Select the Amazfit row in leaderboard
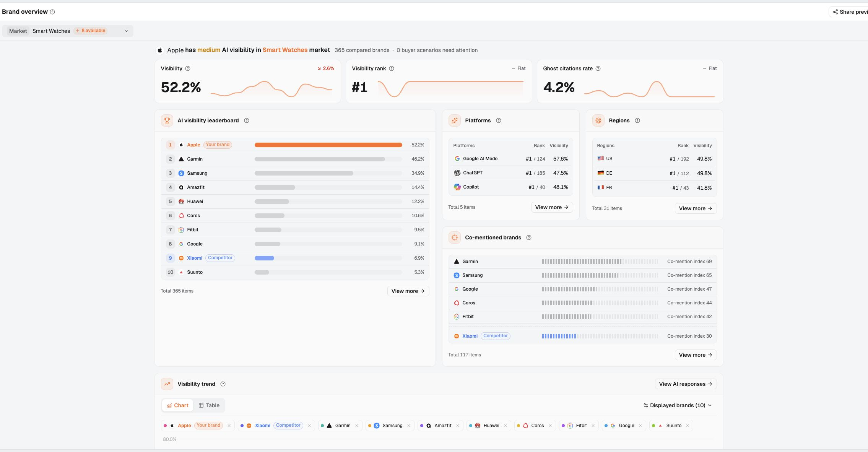This screenshot has height=452, width=868. click(295, 187)
